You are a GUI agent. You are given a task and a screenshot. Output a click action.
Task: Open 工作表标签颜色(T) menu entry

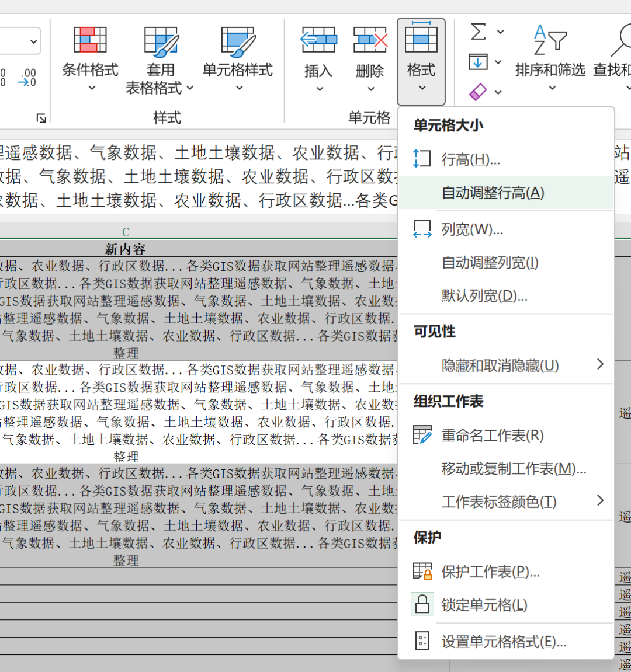[506, 502]
